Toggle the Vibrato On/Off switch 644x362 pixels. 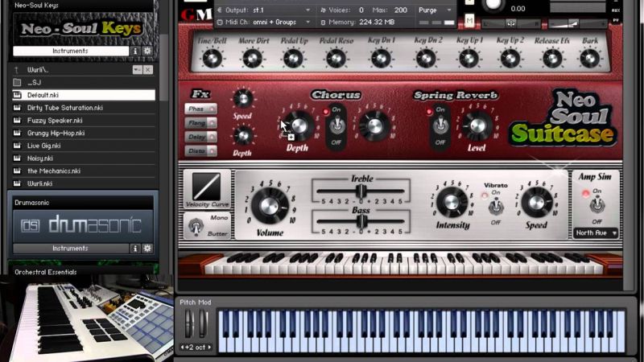click(x=495, y=206)
